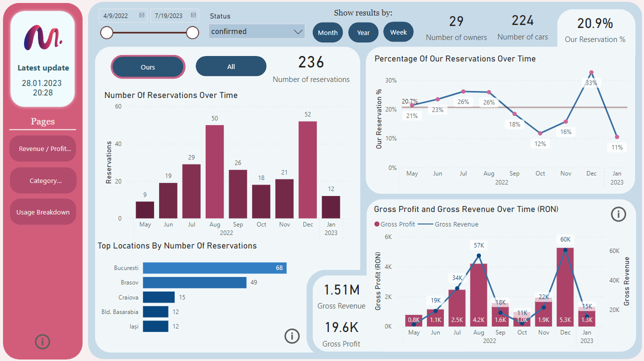Open the Status dropdown showing confirmed
The height and width of the screenshot is (361, 644).
point(256,31)
